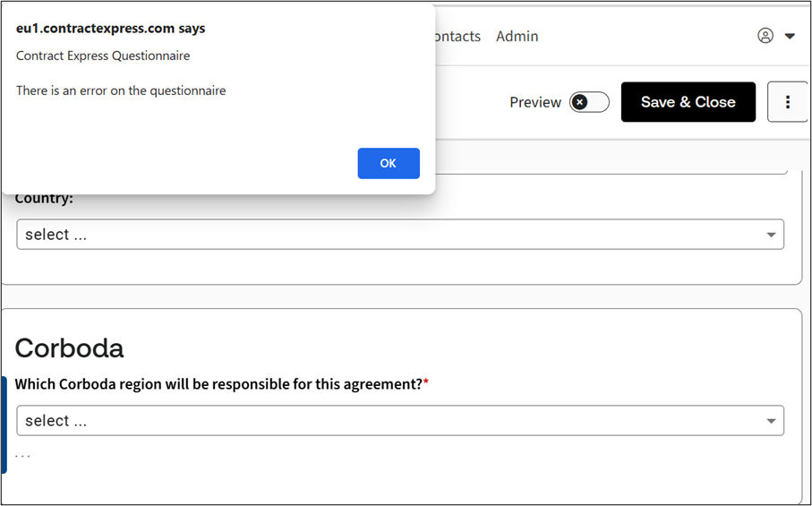Click the Corboda region question label

pos(218,384)
